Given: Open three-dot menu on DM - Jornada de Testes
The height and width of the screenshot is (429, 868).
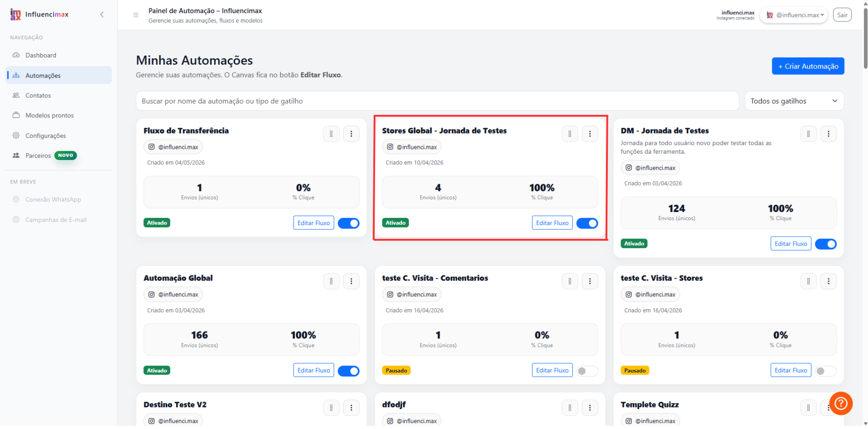Looking at the screenshot, I should tap(829, 134).
